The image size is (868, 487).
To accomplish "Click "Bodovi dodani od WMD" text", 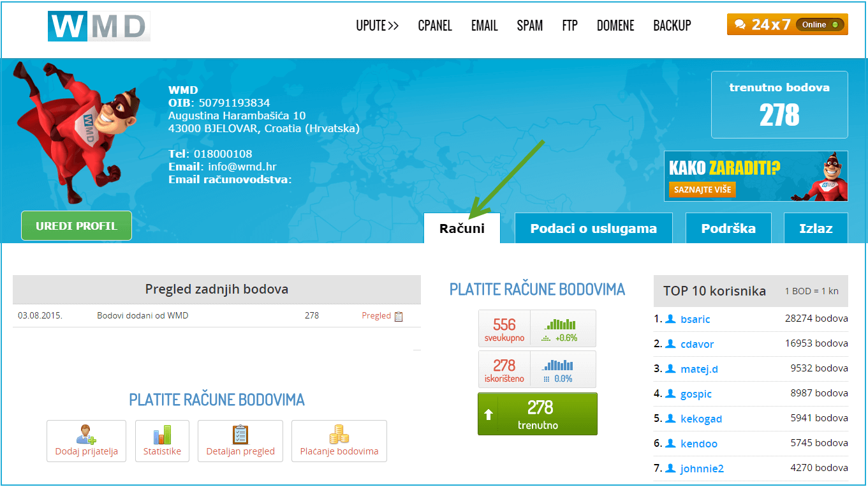I will click(143, 315).
